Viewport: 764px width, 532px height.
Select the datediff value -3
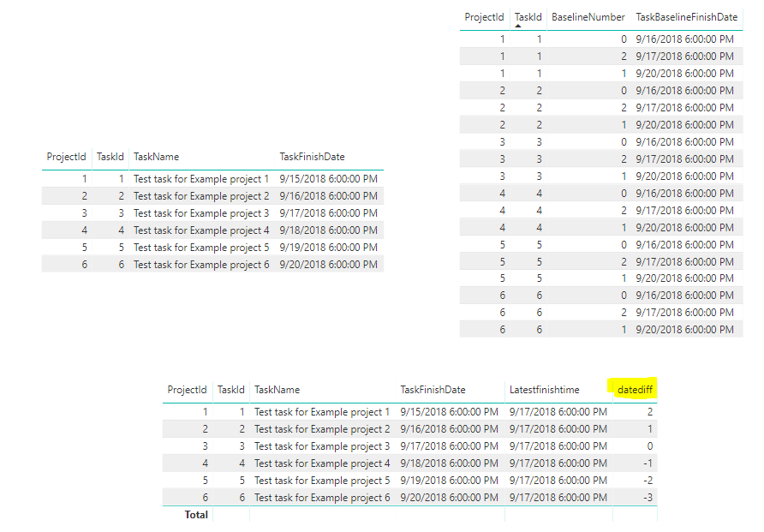tap(648, 498)
